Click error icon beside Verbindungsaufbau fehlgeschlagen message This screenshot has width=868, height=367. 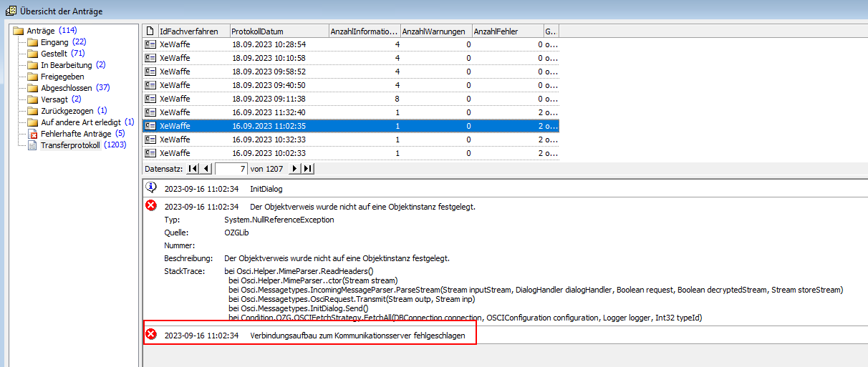tap(151, 335)
